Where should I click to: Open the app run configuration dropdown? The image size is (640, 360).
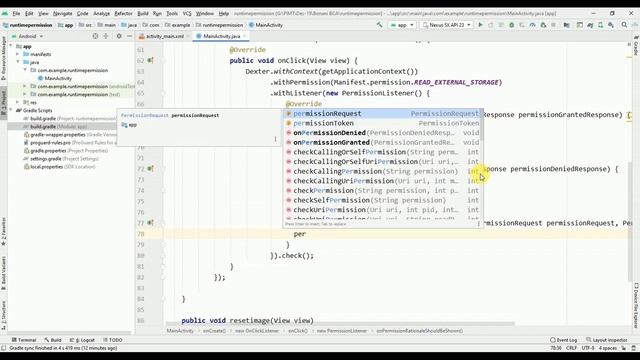402,25
